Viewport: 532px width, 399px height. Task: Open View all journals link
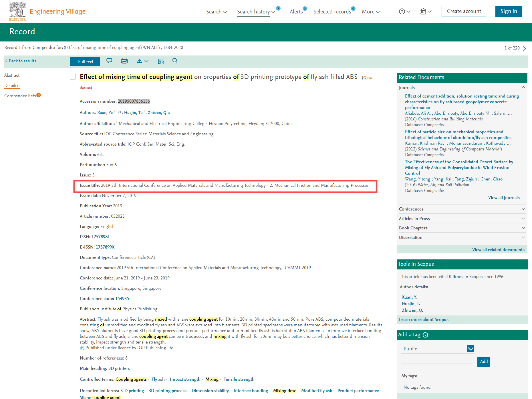pyautogui.click(x=504, y=198)
